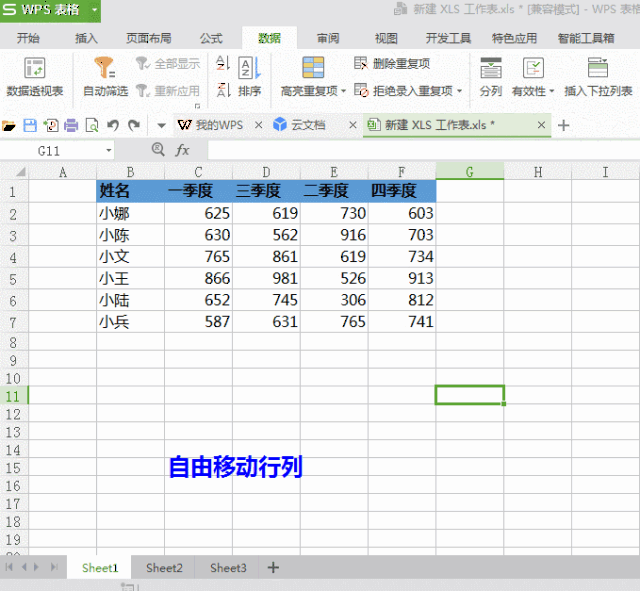Switch to the 开始 ribbon tab

pos(28,38)
